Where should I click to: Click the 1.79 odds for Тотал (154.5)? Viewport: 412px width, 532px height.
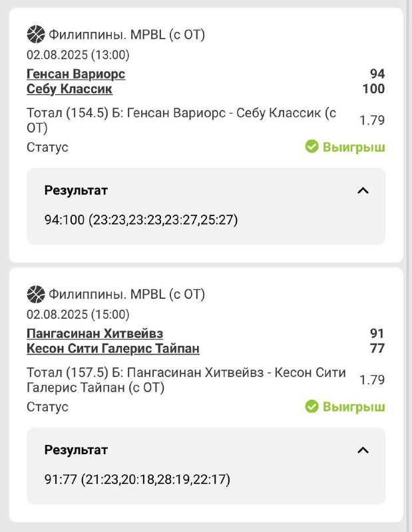coord(372,120)
